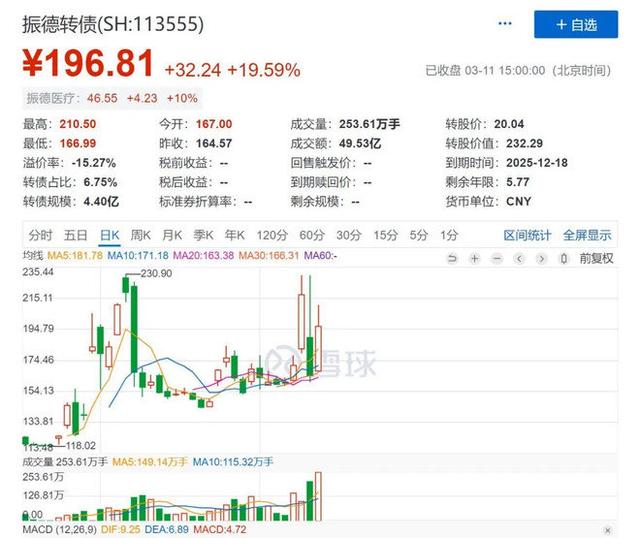This screenshot has width=640, height=538.
Task: Switch to the 5分 chart tab
Action: (x=419, y=235)
